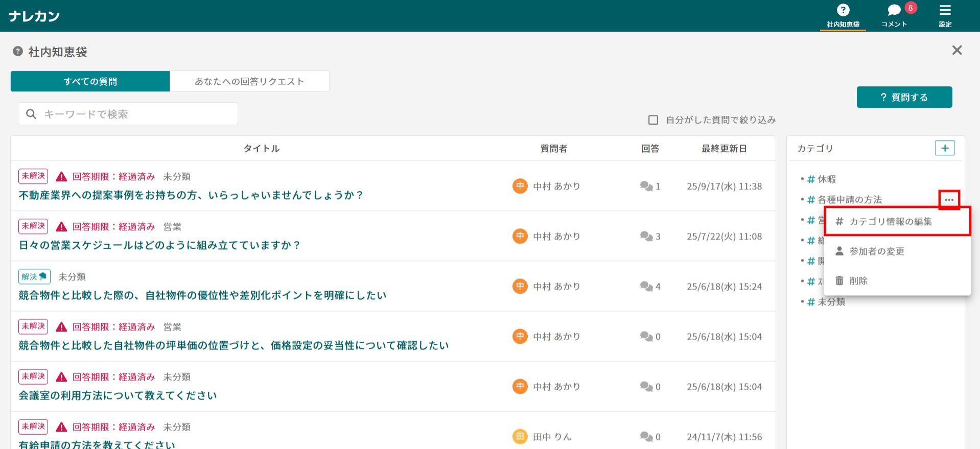The image size is (980, 449).
Task: Click the 最終更新日 column header
Action: pyautogui.click(x=724, y=149)
